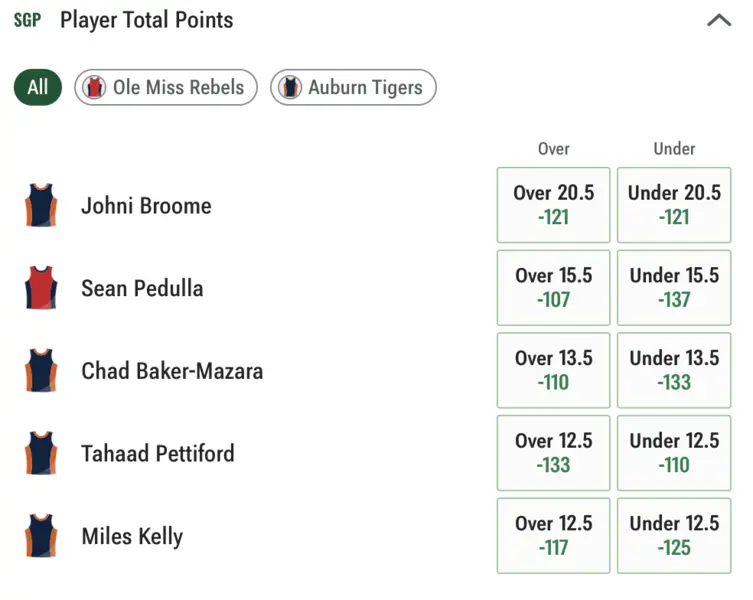
Task: Select the All filter pill
Action: (x=38, y=87)
